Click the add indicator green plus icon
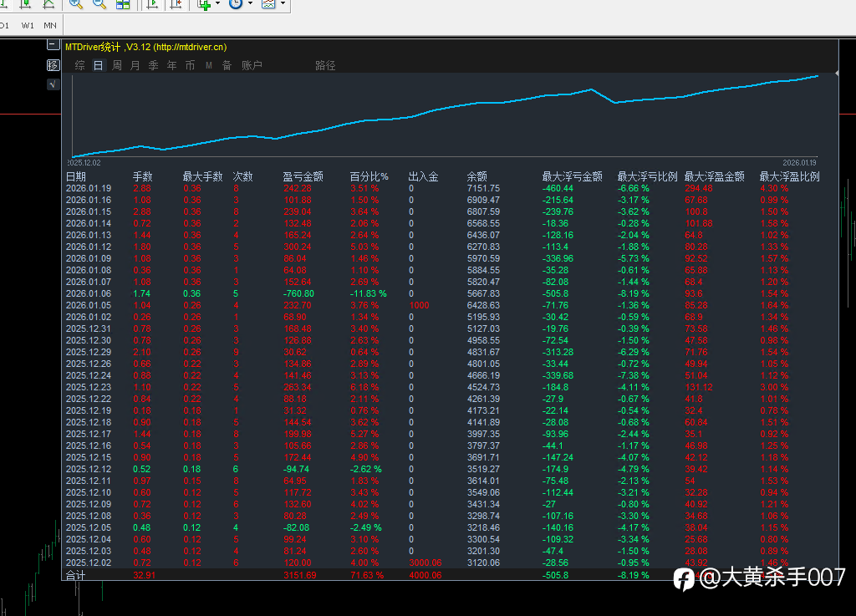The image size is (856, 616). [x=204, y=4]
